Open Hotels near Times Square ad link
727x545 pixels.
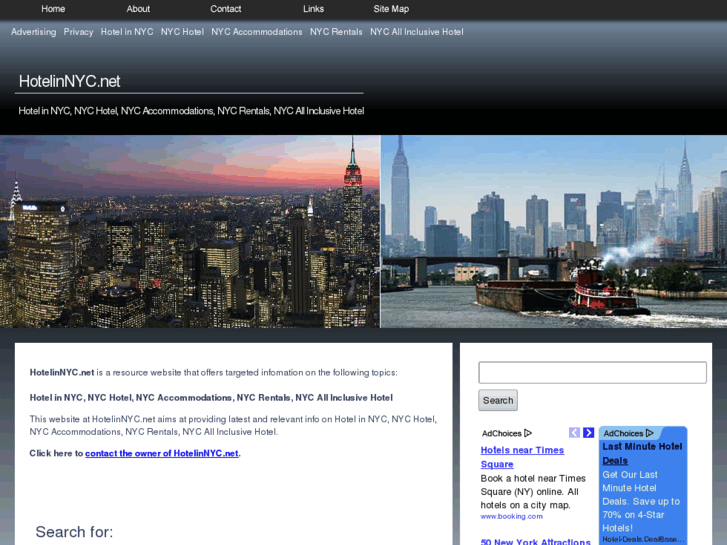point(522,457)
